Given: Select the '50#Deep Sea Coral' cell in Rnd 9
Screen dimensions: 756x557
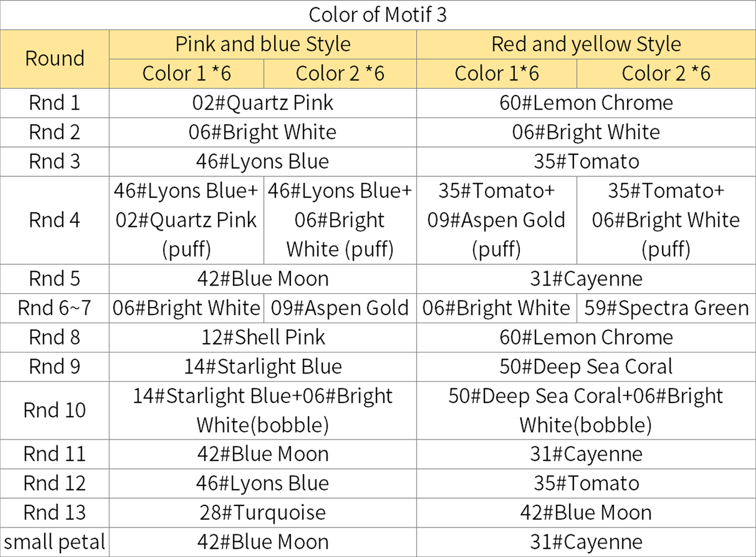Looking at the screenshot, I should tap(586, 366).
